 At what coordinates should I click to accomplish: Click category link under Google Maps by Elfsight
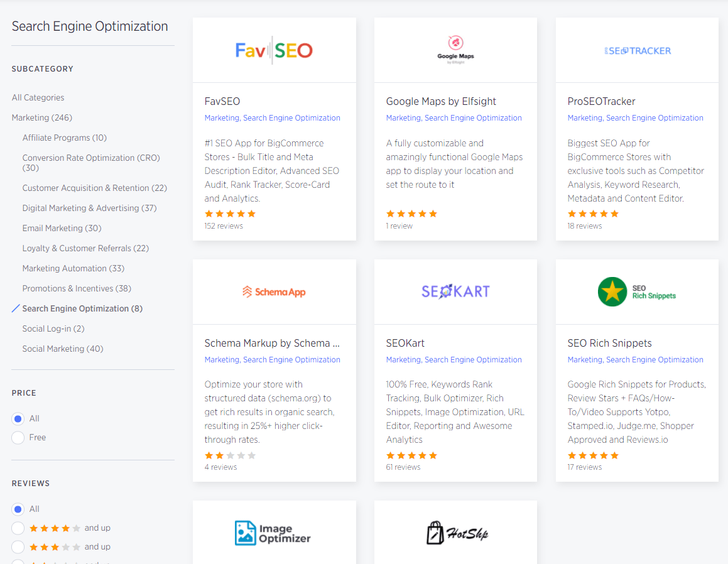click(x=454, y=118)
